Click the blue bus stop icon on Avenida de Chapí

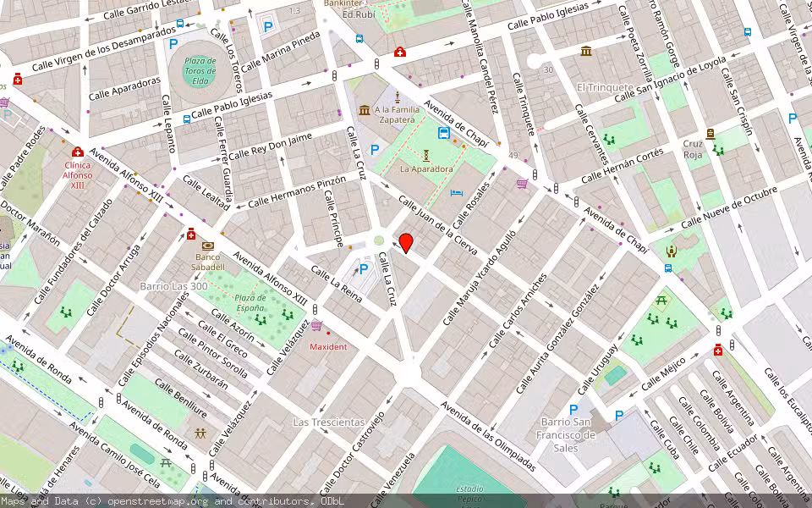pos(442,133)
